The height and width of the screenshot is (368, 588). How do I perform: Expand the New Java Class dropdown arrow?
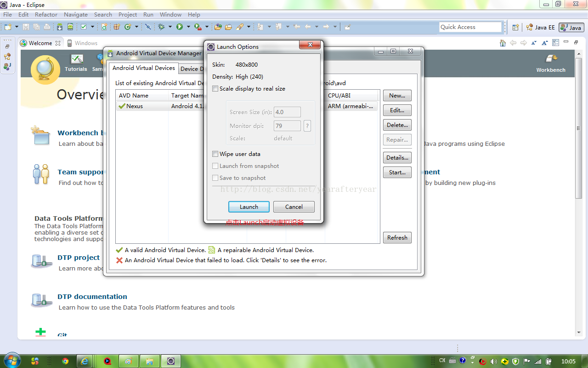coord(136,27)
